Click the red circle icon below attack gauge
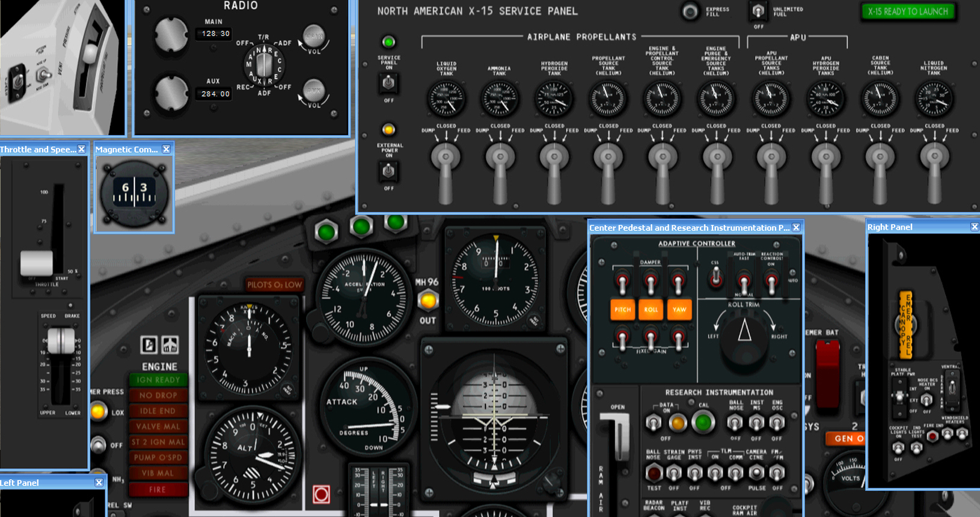The height and width of the screenshot is (517, 980). click(x=322, y=494)
